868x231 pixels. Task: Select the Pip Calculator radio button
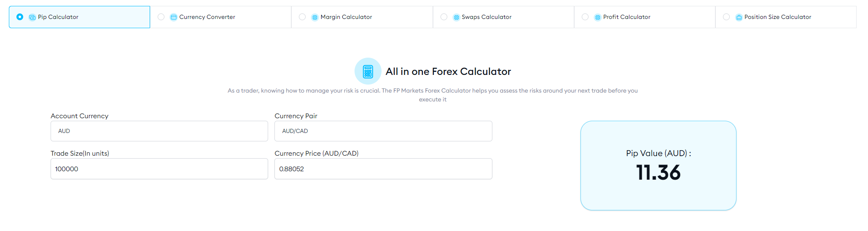[20, 17]
